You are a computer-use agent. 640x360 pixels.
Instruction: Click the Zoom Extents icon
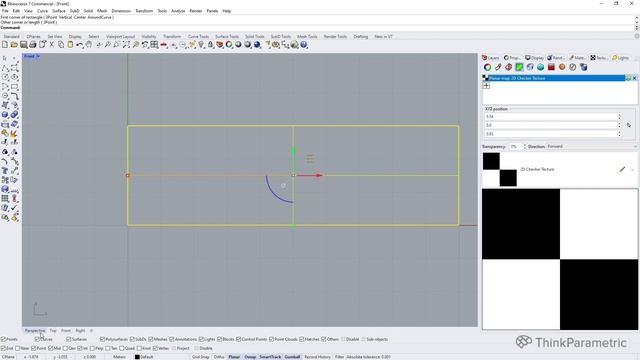[126, 45]
